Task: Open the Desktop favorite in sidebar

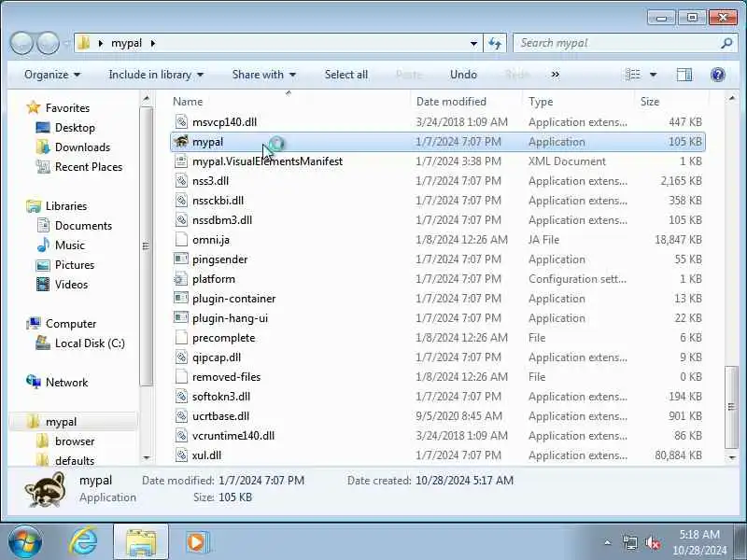Action: point(75,128)
